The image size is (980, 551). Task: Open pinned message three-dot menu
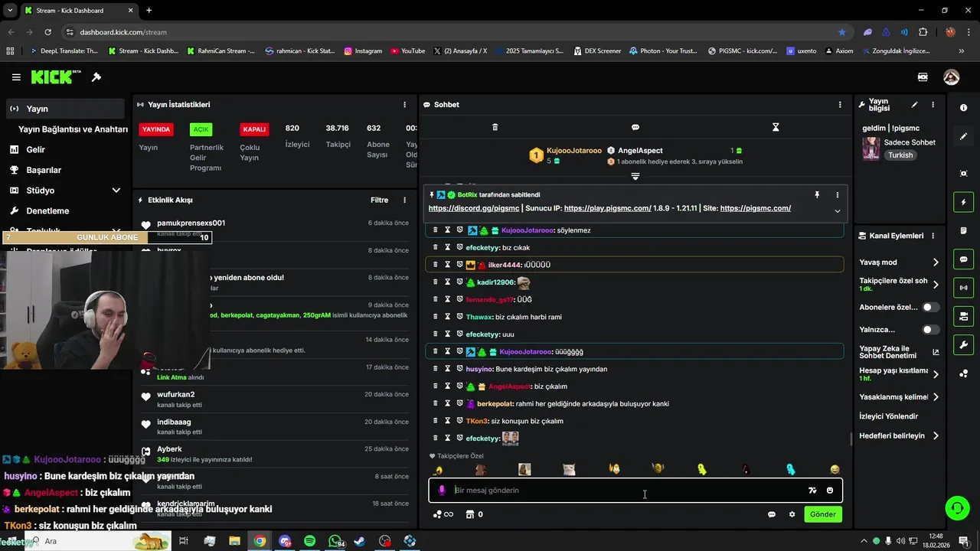click(837, 195)
